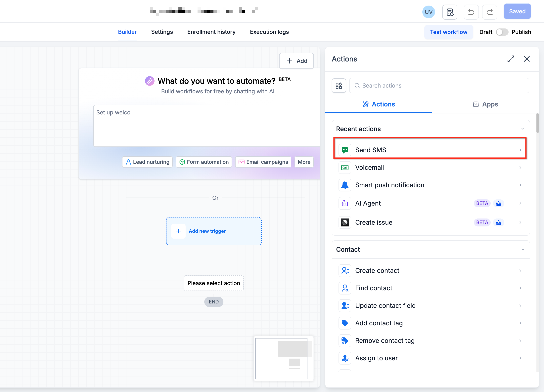Open Voicemail with its chevron arrow
544x392 pixels.
tap(520, 168)
